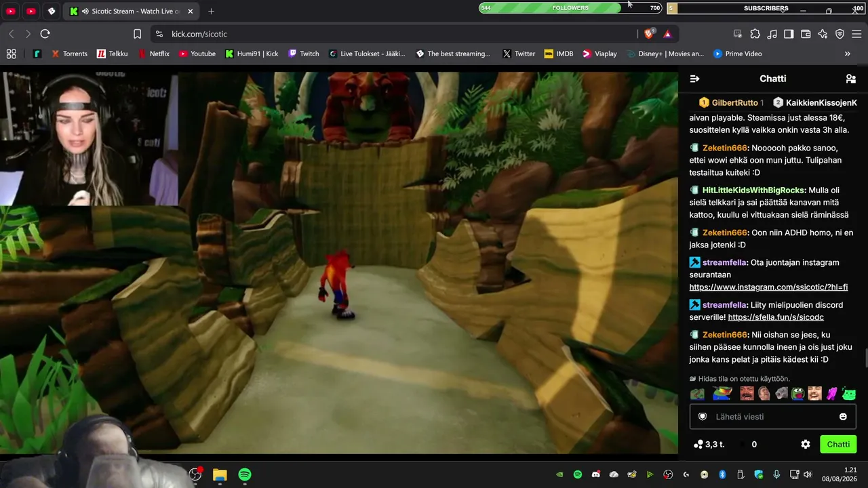Open the Netflix bookmark
Viewport: 868px width, 488px height.
[153, 54]
